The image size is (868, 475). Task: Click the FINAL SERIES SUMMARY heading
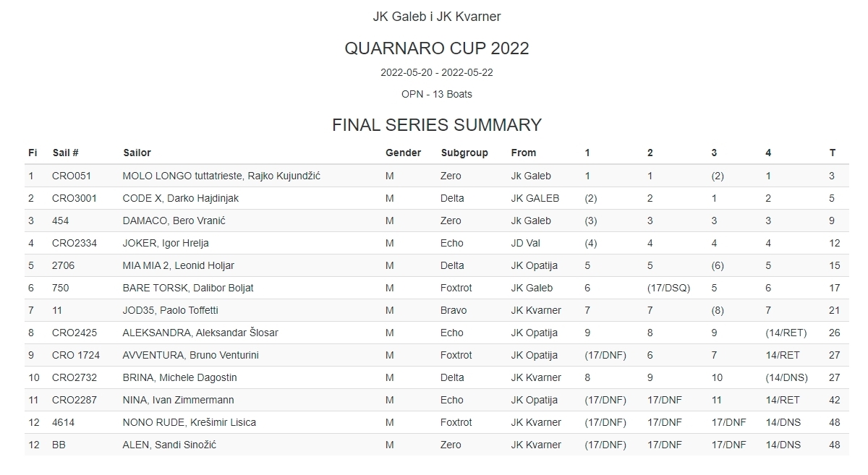tap(436, 125)
